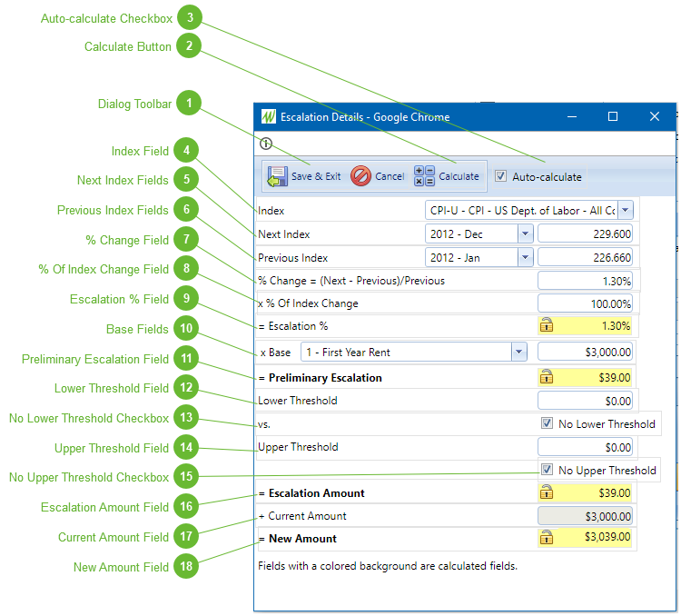The width and height of the screenshot is (681, 616).
Task: Maximize the Escalation Details window
Action: 613,116
